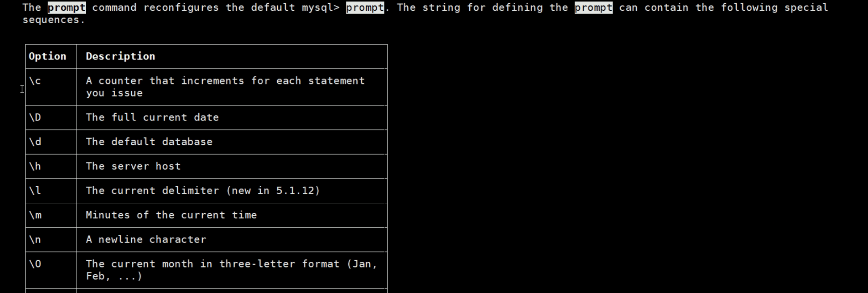Click highlighted "prompt" right after "mysql>"
868x293 pixels.
pos(365,8)
